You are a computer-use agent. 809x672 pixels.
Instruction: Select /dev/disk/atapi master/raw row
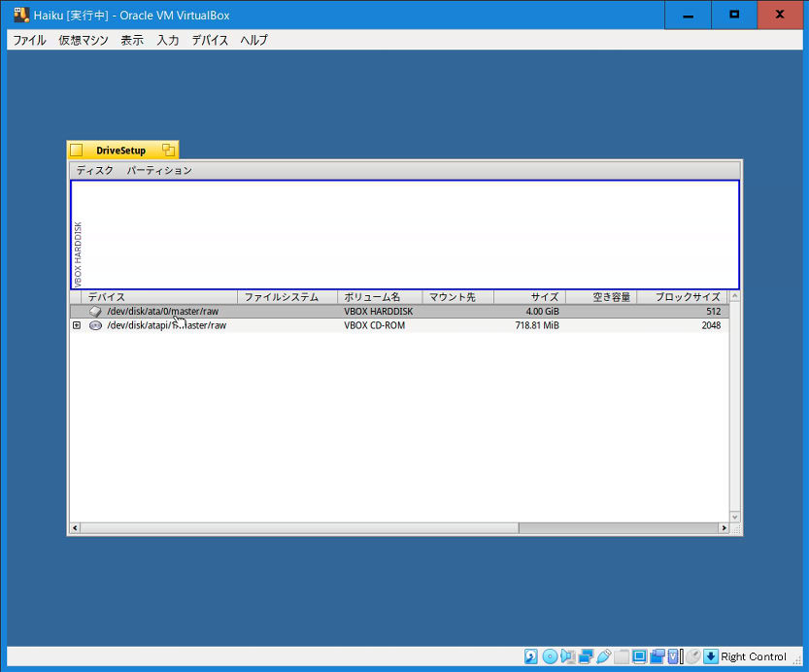[x=399, y=325]
